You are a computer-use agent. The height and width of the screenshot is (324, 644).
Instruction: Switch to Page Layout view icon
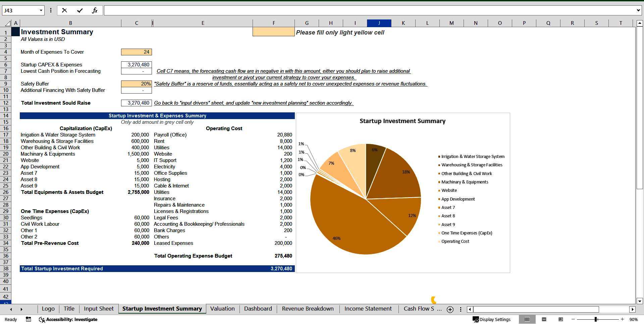[x=544, y=319]
